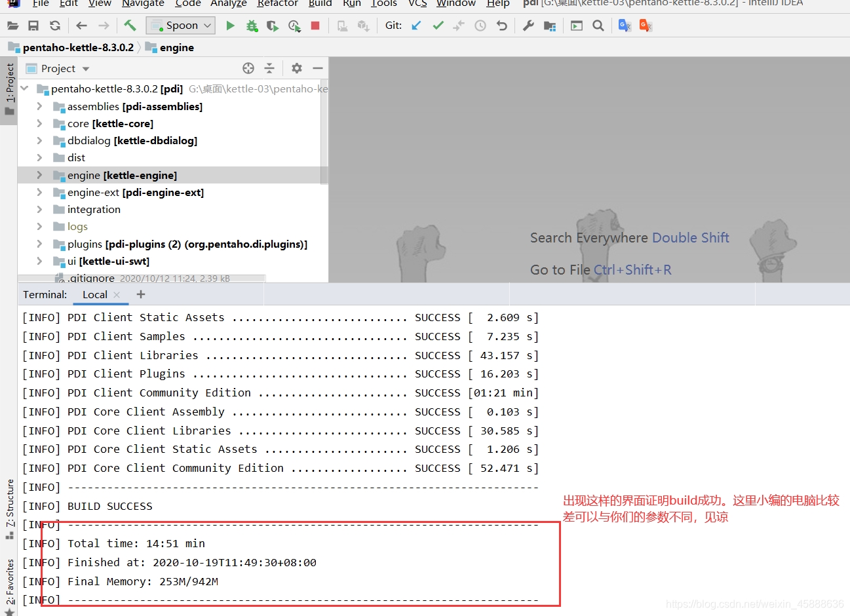Expand the ui [kettle-ui-swt] folder
850x616 pixels.
pos(39,261)
